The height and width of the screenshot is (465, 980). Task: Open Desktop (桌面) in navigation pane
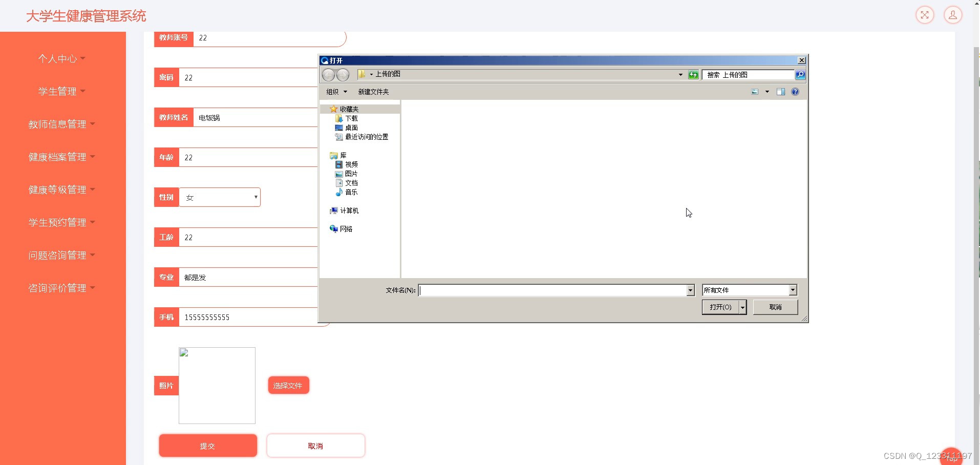[347, 128]
